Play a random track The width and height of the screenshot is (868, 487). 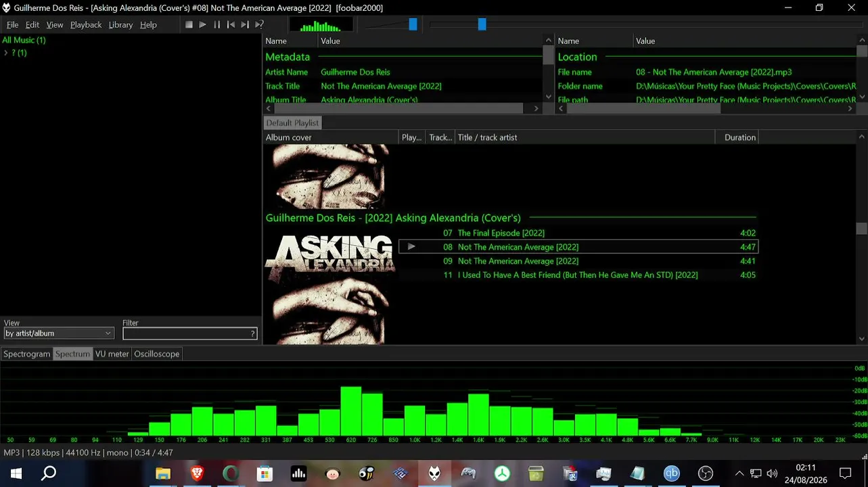point(259,24)
